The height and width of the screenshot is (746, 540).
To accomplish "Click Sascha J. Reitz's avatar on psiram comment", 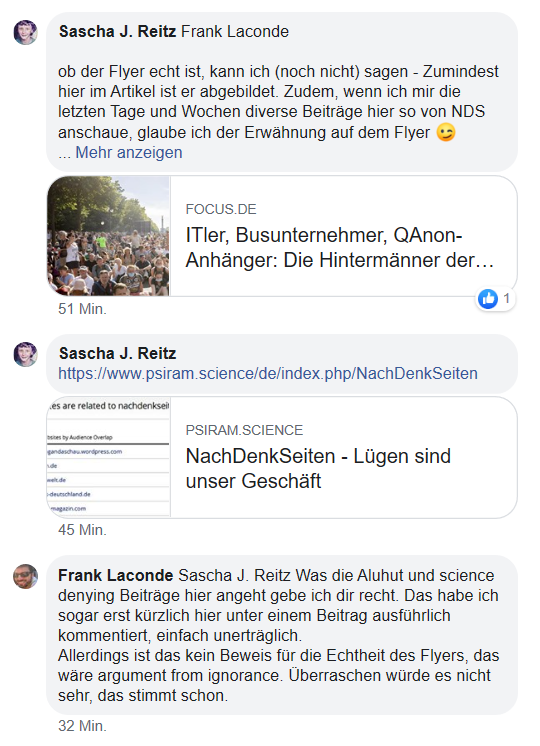I will pos(26,354).
